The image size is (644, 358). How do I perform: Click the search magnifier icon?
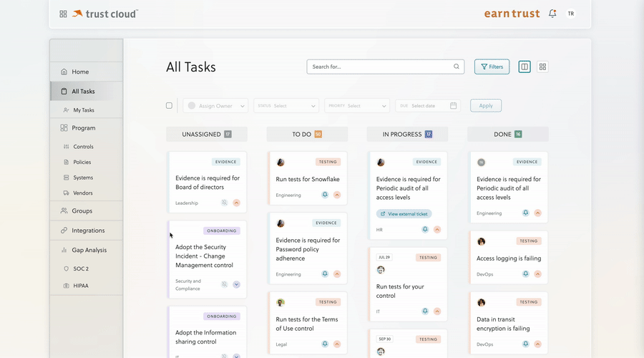[x=457, y=67]
